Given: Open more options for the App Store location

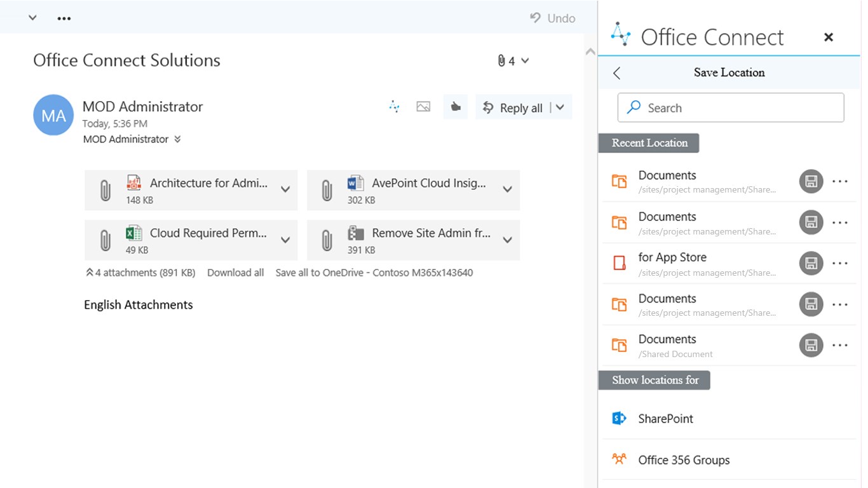Looking at the screenshot, I should [839, 263].
